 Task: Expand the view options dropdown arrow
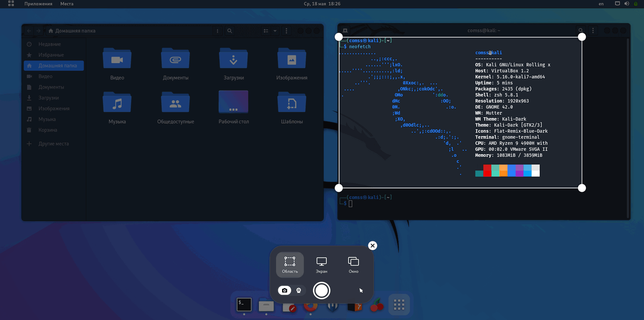tap(275, 31)
